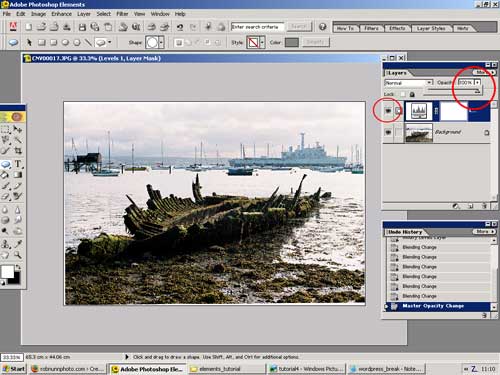The height and width of the screenshot is (375, 500).
Task: Select the Eraser tool
Action: point(5,197)
